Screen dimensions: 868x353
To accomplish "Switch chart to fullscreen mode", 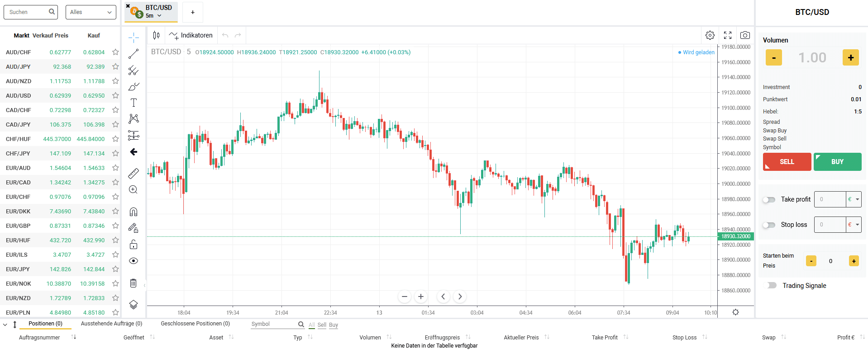I will pyautogui.click(x=728, y=35).
